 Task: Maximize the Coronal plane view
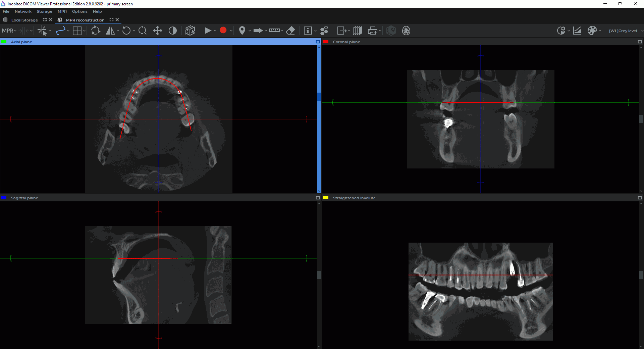point(640,42)
